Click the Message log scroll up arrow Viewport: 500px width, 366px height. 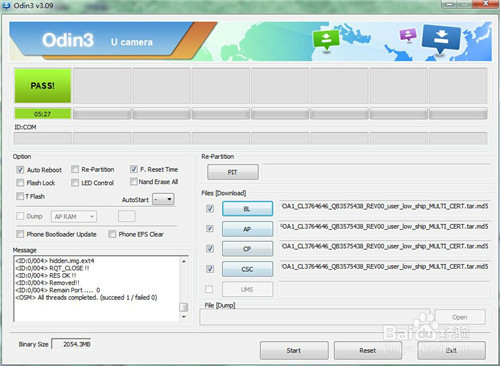tap(184, 261)
